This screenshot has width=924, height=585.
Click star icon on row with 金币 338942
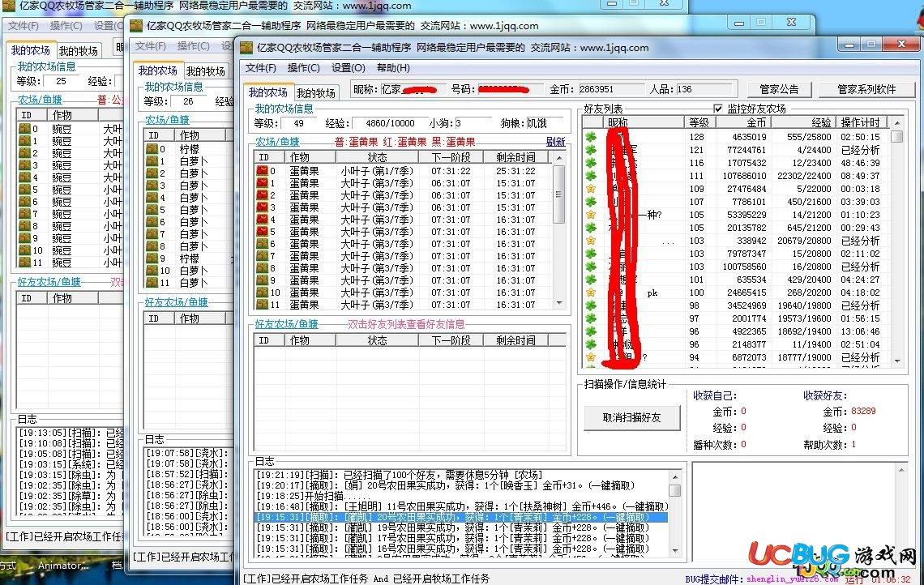[590, 241]
